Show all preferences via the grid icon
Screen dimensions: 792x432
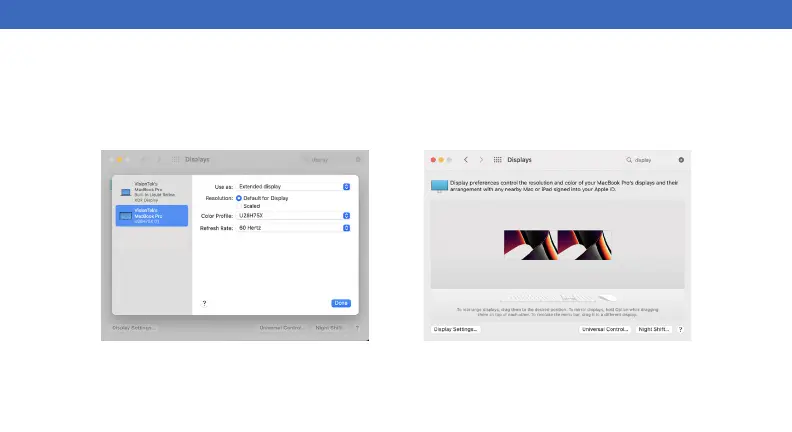(x=498, y=160)
